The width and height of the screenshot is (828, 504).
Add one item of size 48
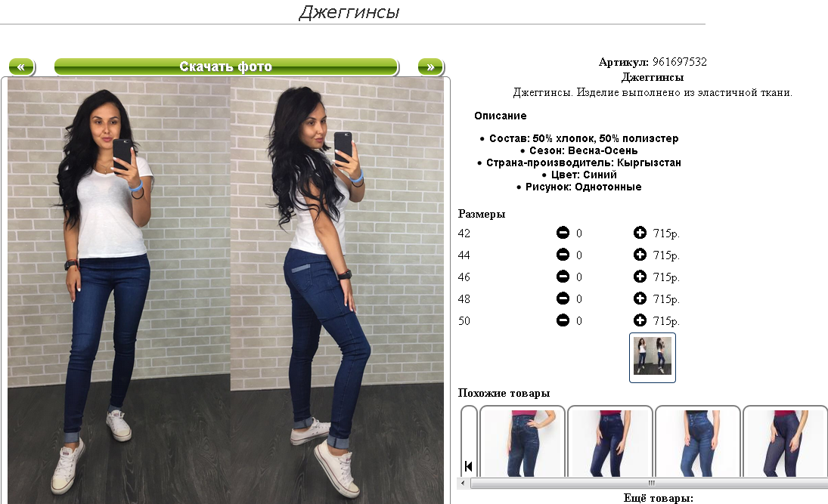(x=640, y=298)
